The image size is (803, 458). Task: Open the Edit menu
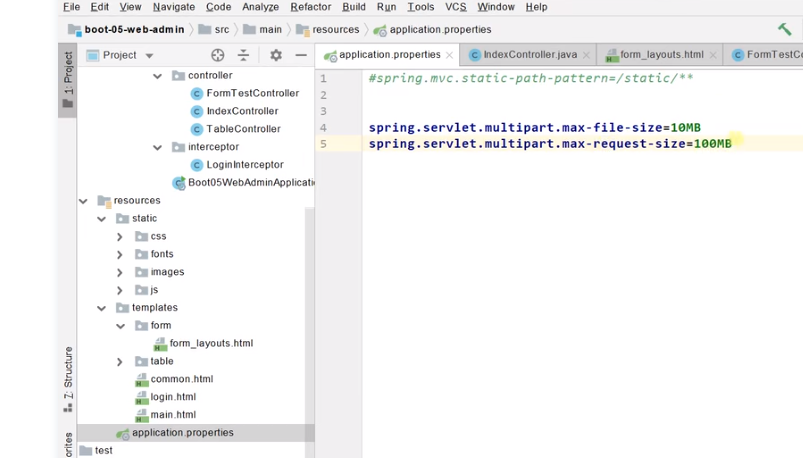coord(99,7)
